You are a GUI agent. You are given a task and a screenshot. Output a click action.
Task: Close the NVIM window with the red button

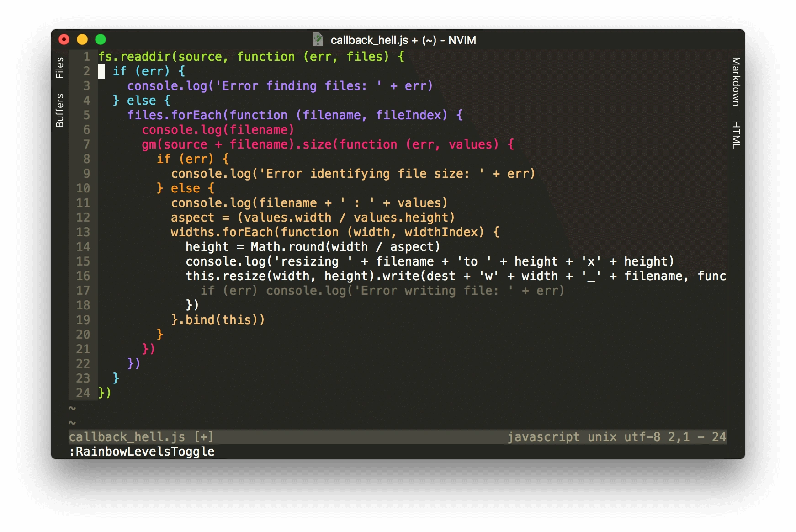64,40
